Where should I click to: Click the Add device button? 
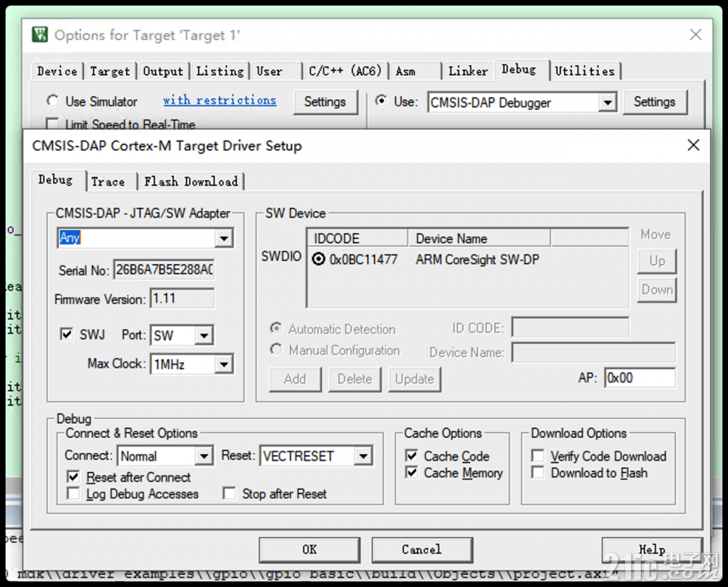pyautogui.click(x=295, y=379)
